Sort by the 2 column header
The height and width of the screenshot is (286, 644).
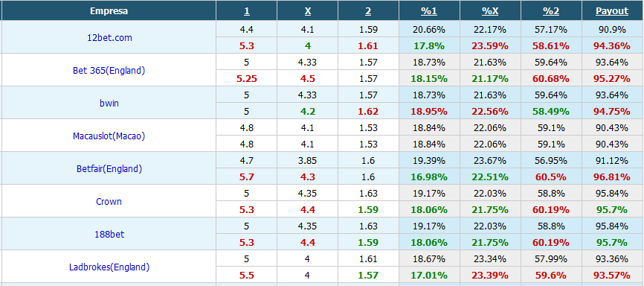(x=368, y=11)
